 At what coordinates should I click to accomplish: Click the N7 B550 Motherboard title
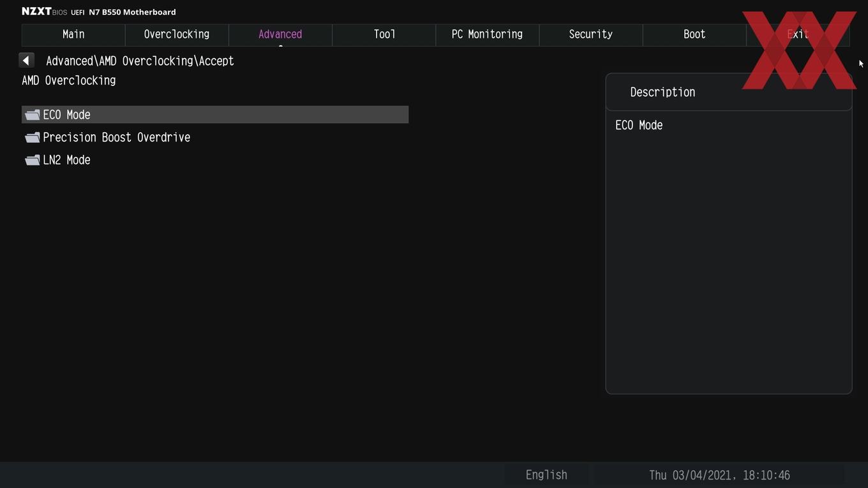point(132,11)
